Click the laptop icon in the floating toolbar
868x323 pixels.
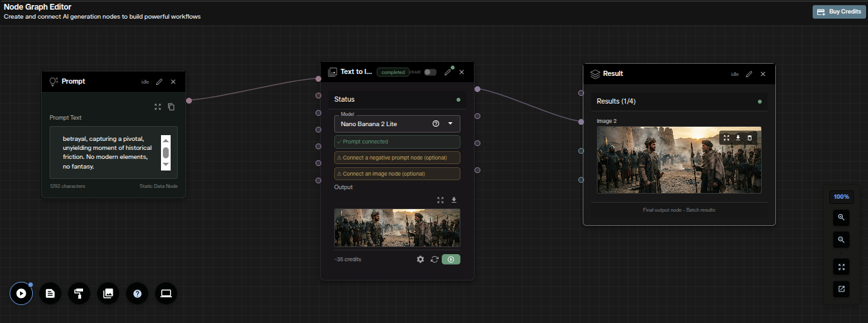pyautogui.click(x=166, y=293)
